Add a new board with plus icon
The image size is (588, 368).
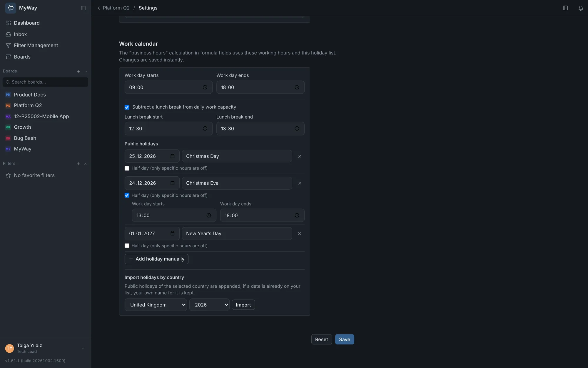pyautogui.click(x=78, y=71)
